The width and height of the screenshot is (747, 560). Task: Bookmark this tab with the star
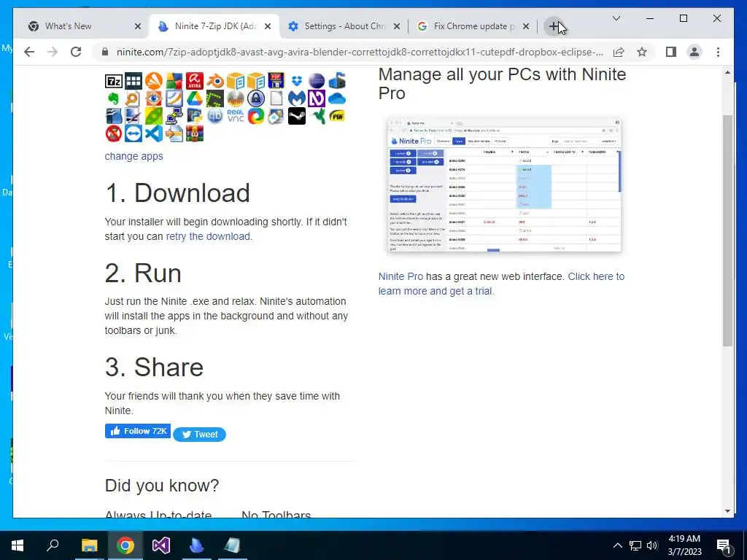(642, 52)
